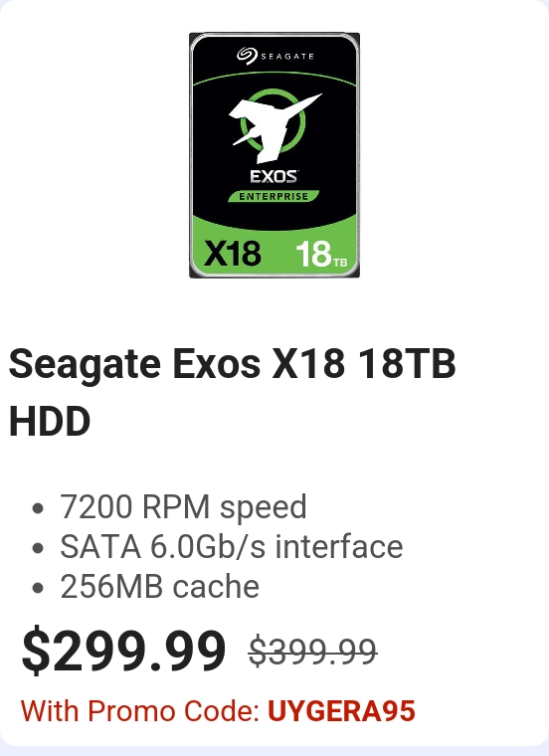This screenshot has height=756, width=549.
Task: Copy the promo code UYGERA95
Action: click(341, 711)
